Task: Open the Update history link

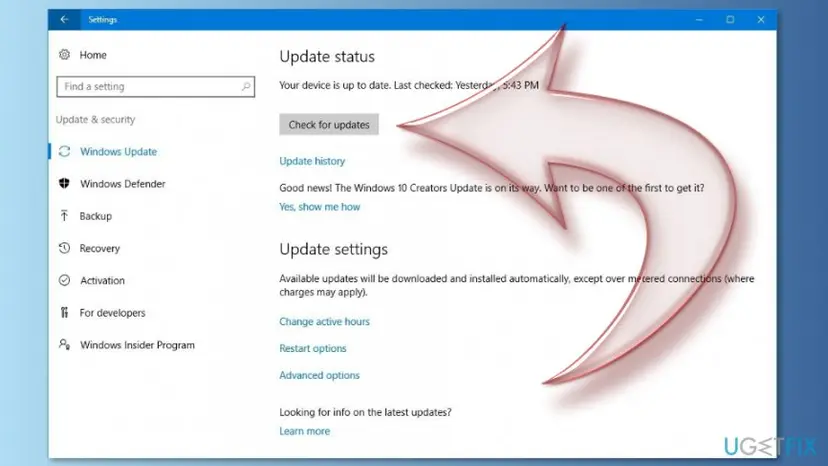Action: tap(312, 161)
